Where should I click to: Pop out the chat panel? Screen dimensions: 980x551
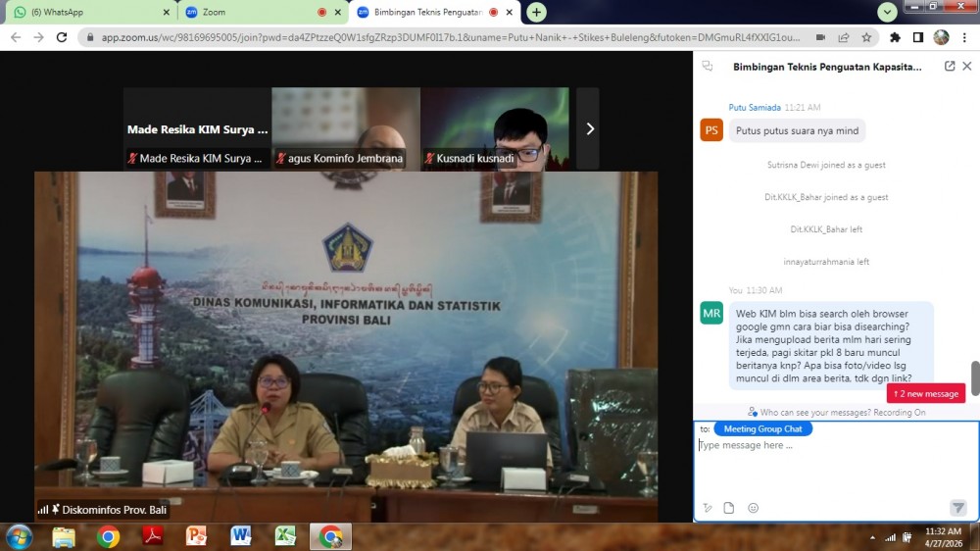click(x=949, y=67)
